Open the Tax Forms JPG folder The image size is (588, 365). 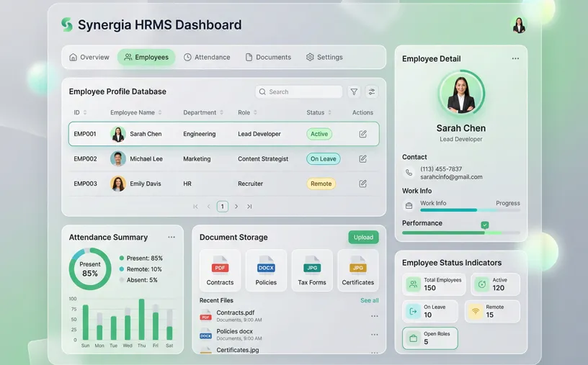coord(312,271)
